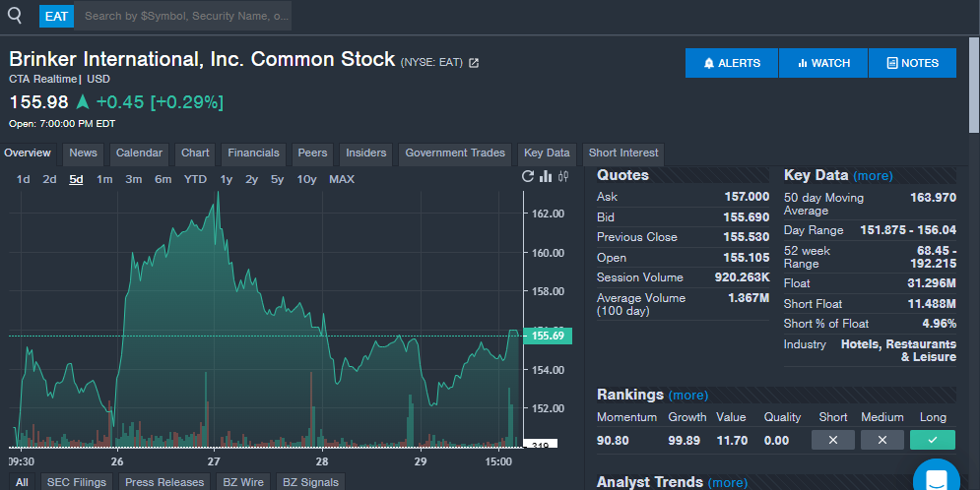980x490 pixels.
Task: Select the 5y chart range
Action: (277, 179)
